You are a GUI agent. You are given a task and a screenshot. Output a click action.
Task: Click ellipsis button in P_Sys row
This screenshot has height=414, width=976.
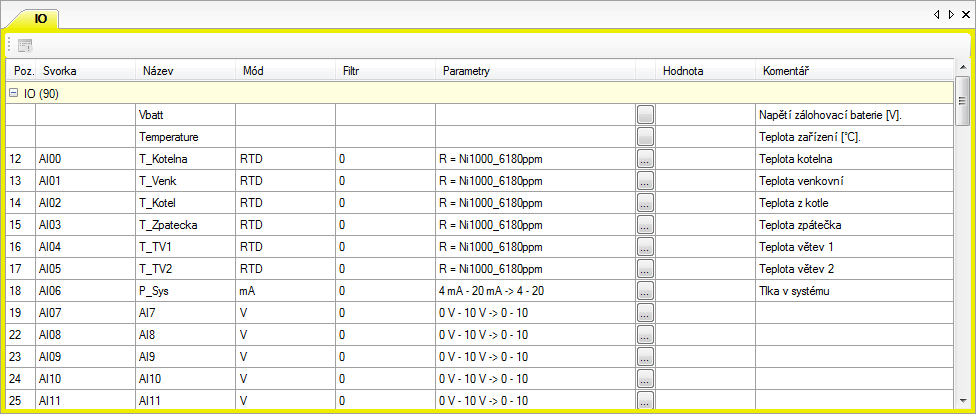(x=645, y=291)
